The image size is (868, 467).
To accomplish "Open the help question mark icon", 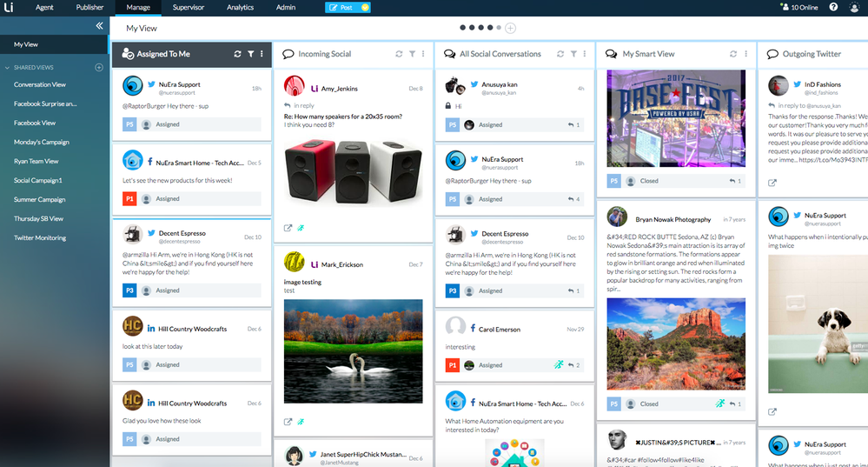I will point(833,7).
